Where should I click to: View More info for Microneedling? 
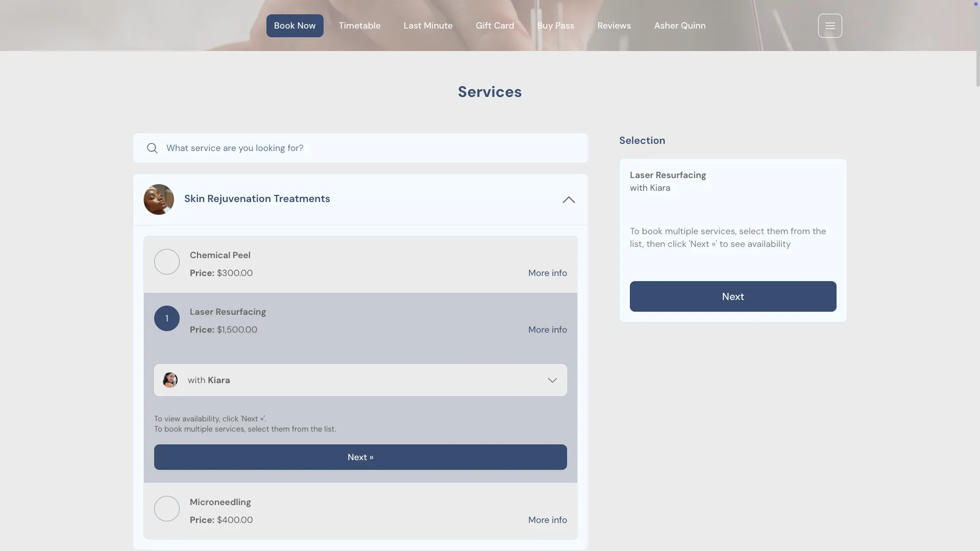point(547,520)
